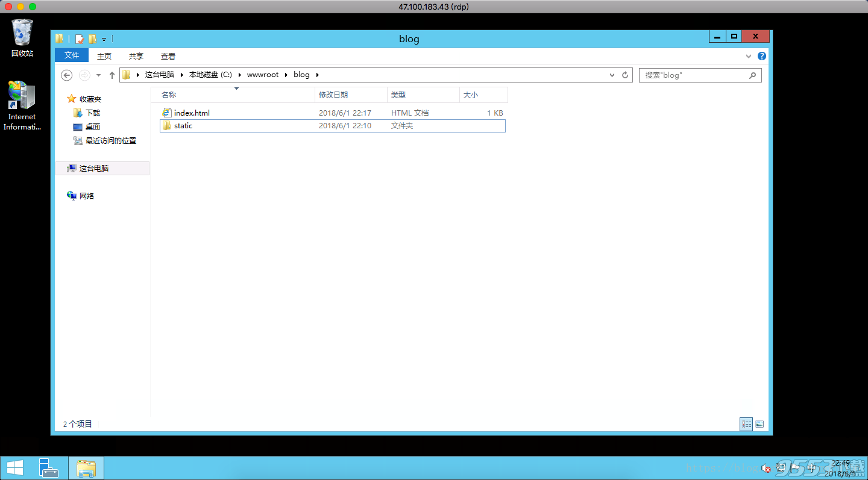This screenshot has height=480, width=868.
Task: Sort by the 类型 column header
Action: (x=423, y=95)
